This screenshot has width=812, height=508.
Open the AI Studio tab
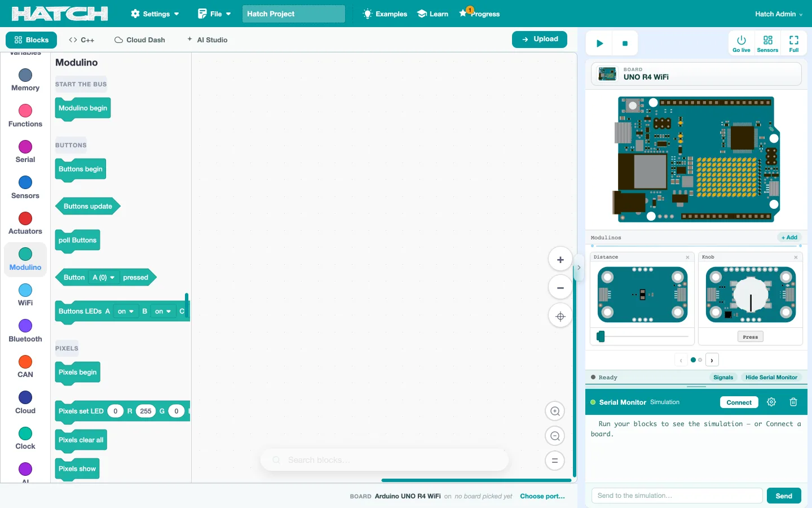pyautogui.click(x=208, y=40)
